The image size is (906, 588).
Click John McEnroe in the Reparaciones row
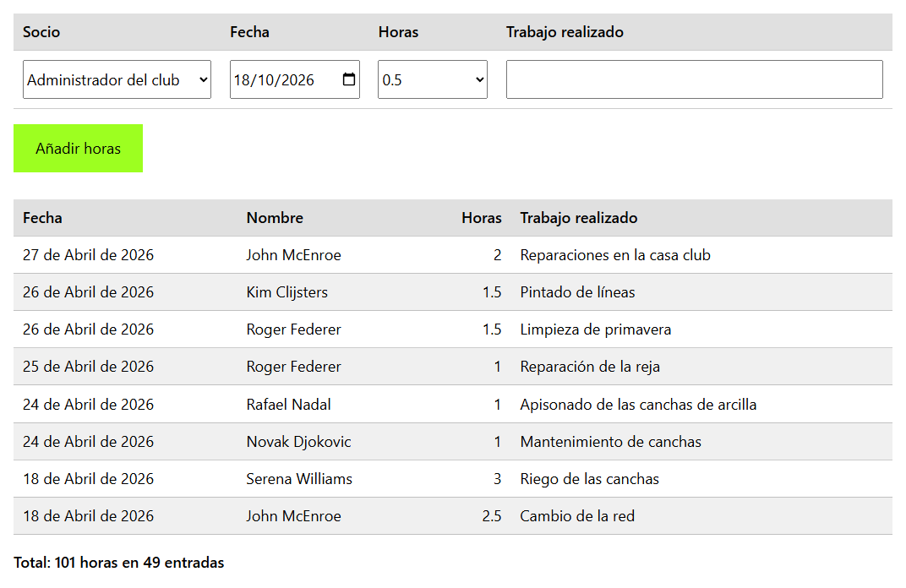(x=293, y=255)
